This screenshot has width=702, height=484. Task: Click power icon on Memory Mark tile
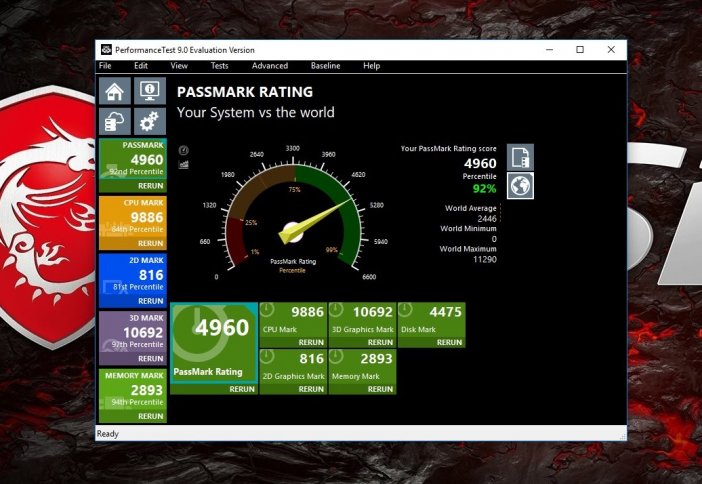[336, 356]
